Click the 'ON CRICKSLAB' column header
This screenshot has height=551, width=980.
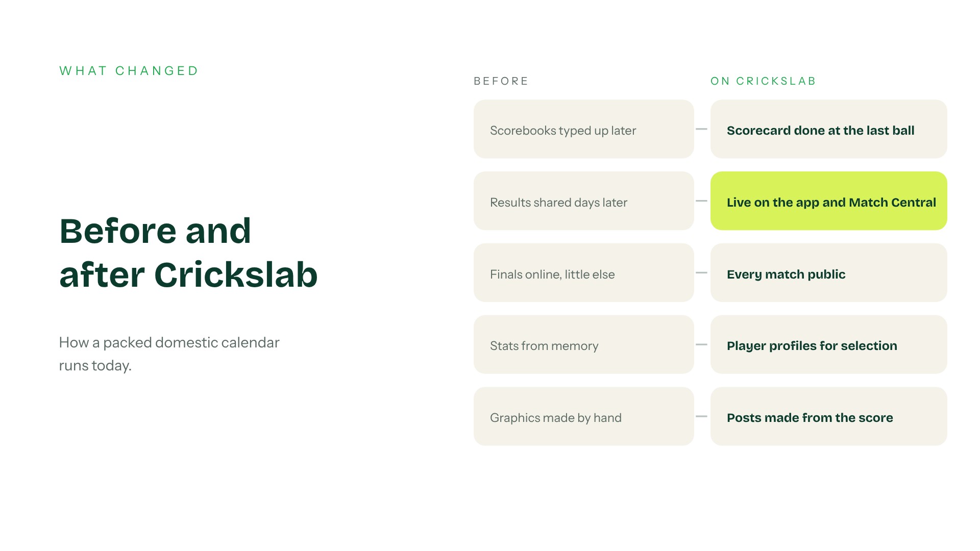click(x=763, y=81)
